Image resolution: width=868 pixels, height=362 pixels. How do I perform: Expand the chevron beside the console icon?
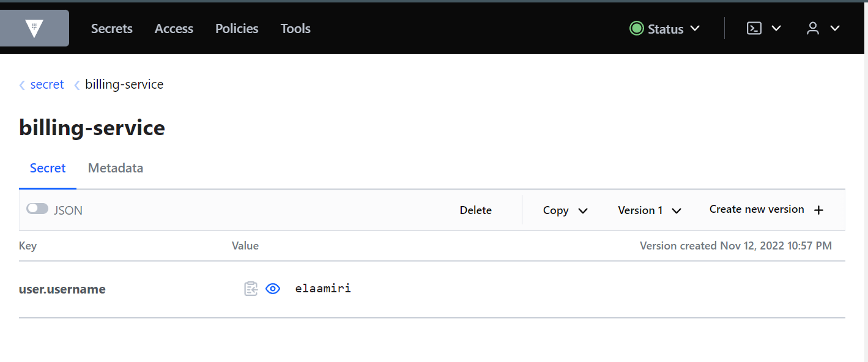tap(776, 28)
